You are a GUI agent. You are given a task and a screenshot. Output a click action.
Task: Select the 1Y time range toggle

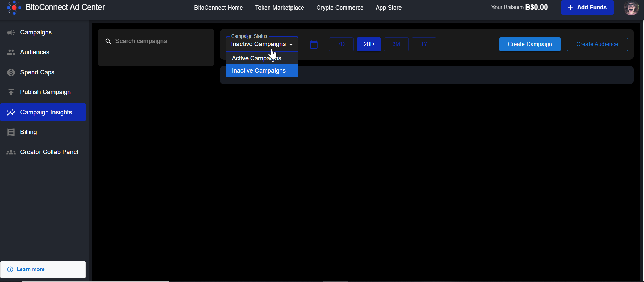pos(424,44)
